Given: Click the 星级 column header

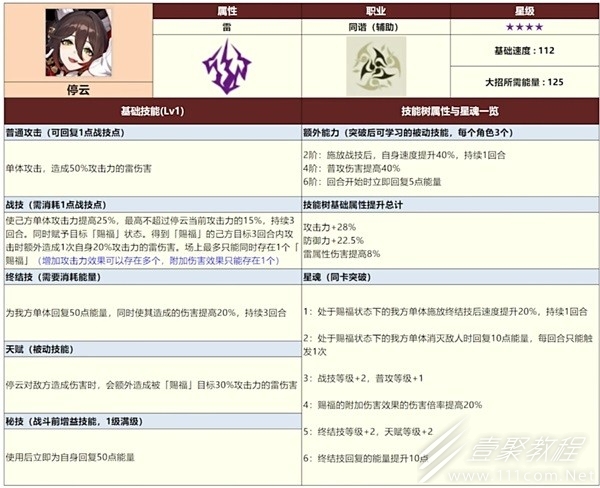Looking at the screenshot, I should coord(525,11).
